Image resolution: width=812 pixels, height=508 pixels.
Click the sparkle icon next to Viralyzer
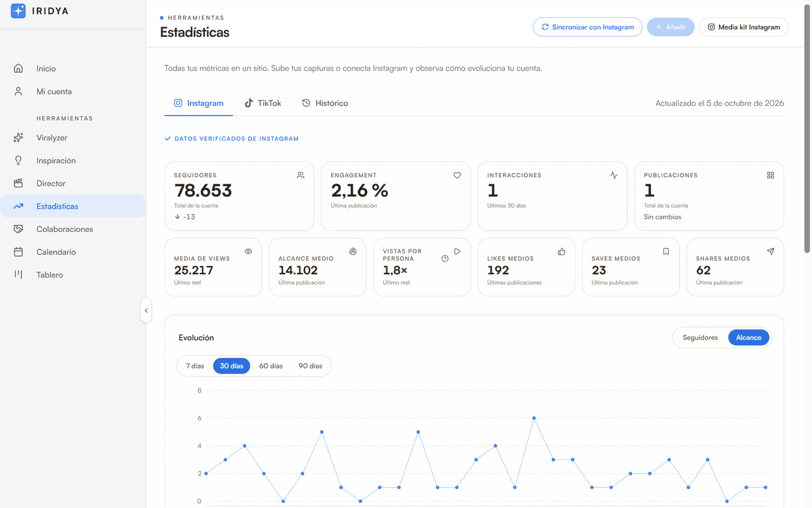(18, 138)
